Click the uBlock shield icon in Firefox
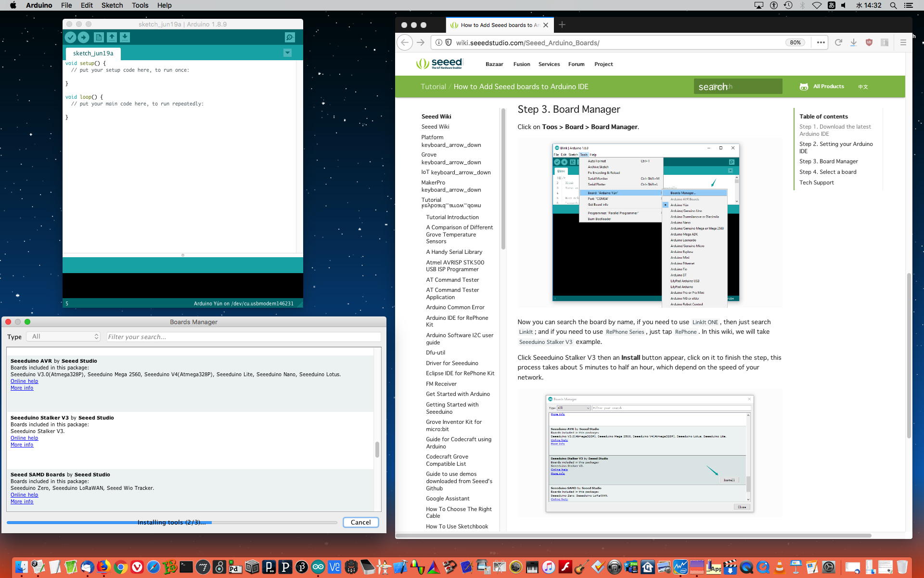924x578 pixels. point(869,42)
